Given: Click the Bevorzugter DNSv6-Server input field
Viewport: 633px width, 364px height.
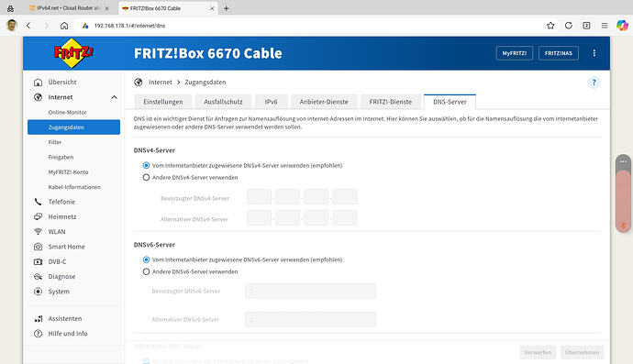Looking at the screenshot, I should 310,291.
